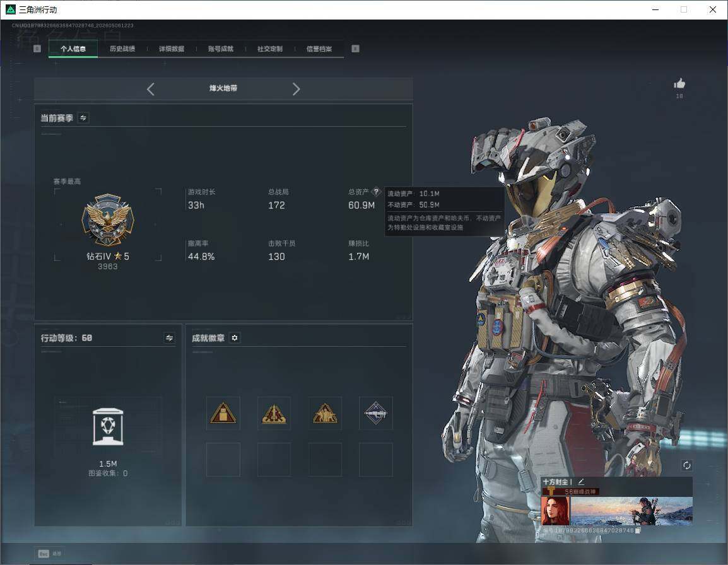Viewport: 728px width, 565px height.
Task: Switch to the 历史战绩 tab
Action: pos(122,49)
